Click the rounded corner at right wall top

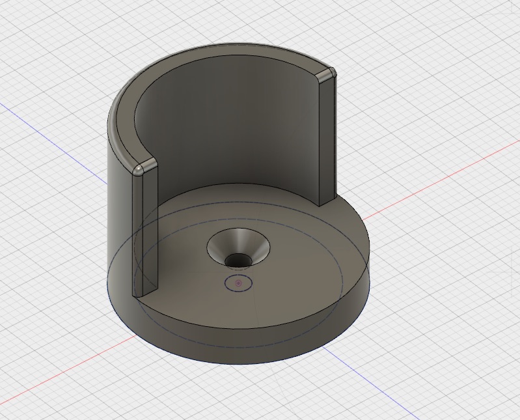pyautogui.click(x=330, y=72)
